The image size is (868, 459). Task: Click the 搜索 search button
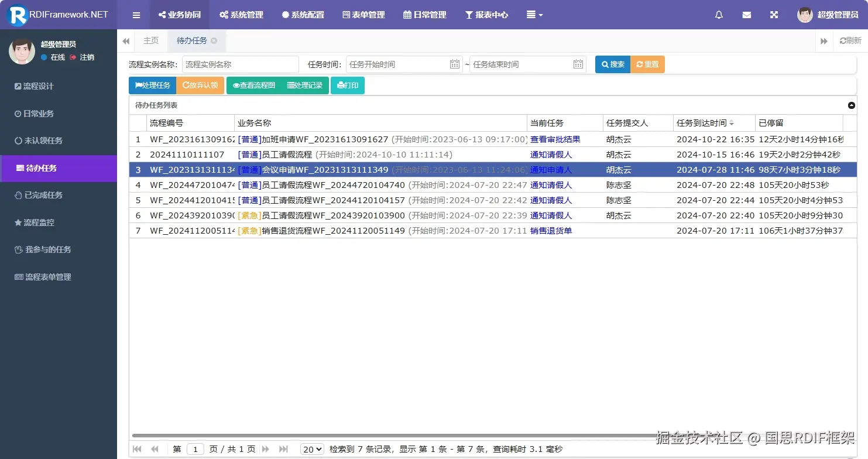coord(612,64)
